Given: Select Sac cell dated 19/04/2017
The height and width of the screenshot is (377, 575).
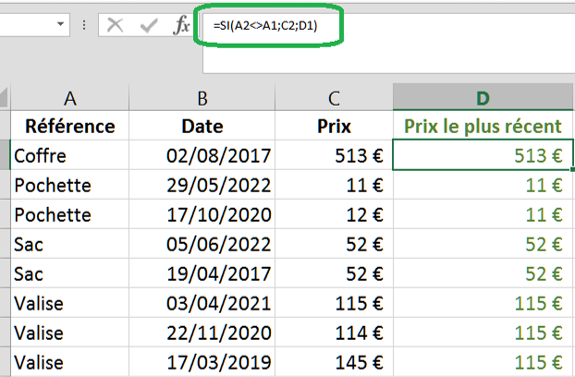Looking at the screenshot, I should click(x=70, y=274).
